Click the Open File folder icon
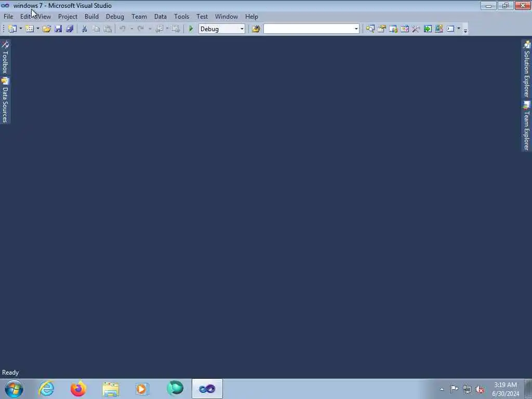 click(46, 29)
